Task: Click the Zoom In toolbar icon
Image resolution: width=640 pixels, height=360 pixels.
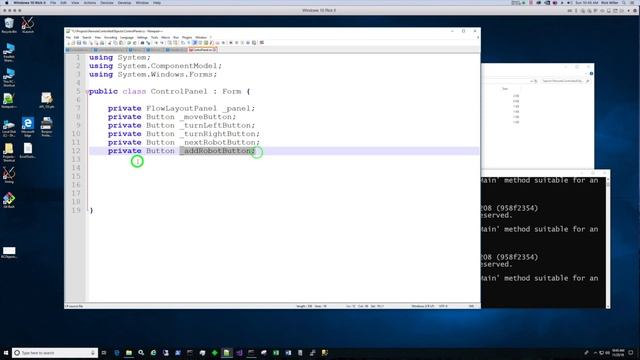Action: coord(156,42)
